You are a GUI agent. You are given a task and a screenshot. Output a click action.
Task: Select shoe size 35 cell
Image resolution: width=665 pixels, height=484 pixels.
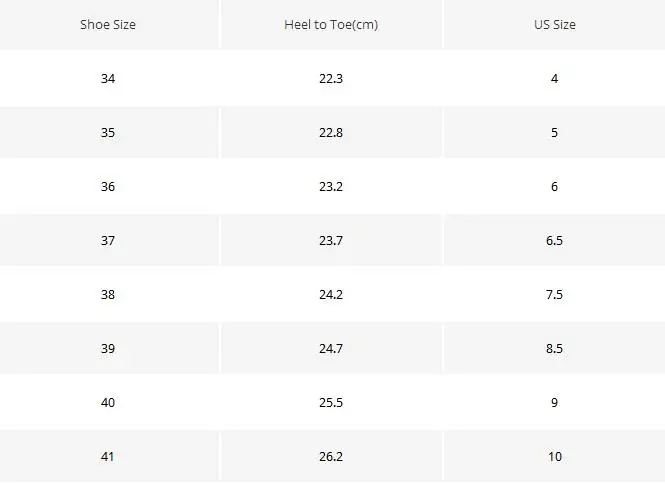(x=108, y=132)
